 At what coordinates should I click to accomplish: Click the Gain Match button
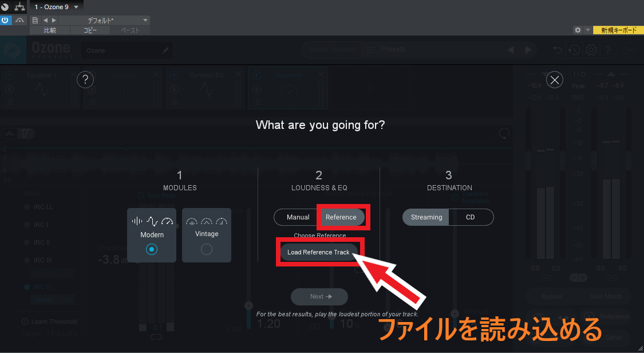(x=606, y=296)
